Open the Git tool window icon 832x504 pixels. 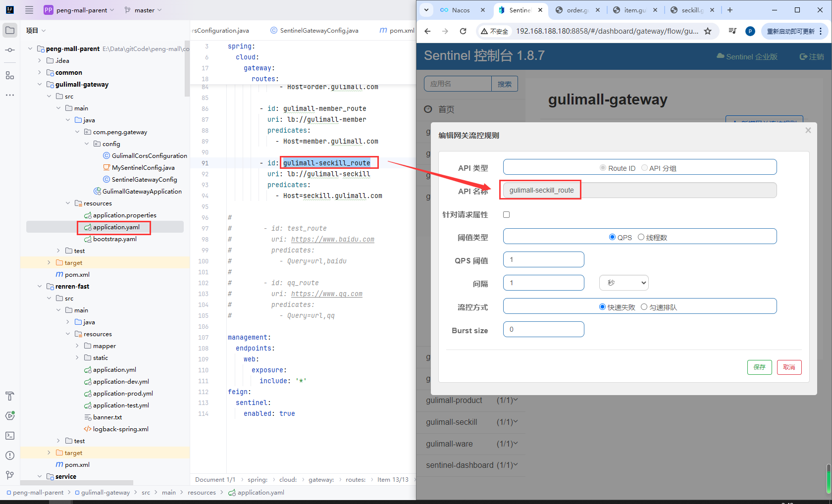click(x=10, y=475)
